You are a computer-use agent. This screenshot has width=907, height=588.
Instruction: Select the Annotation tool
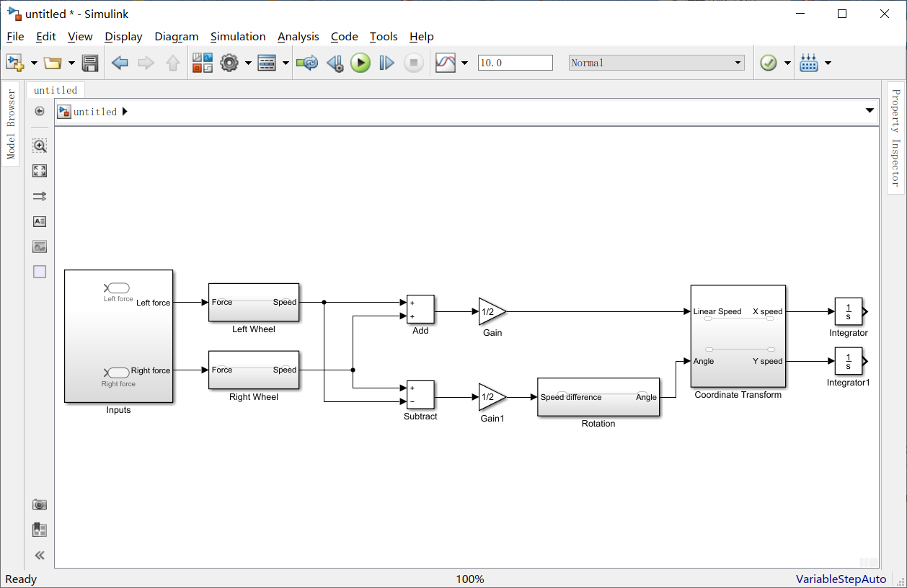pos(40,220)
